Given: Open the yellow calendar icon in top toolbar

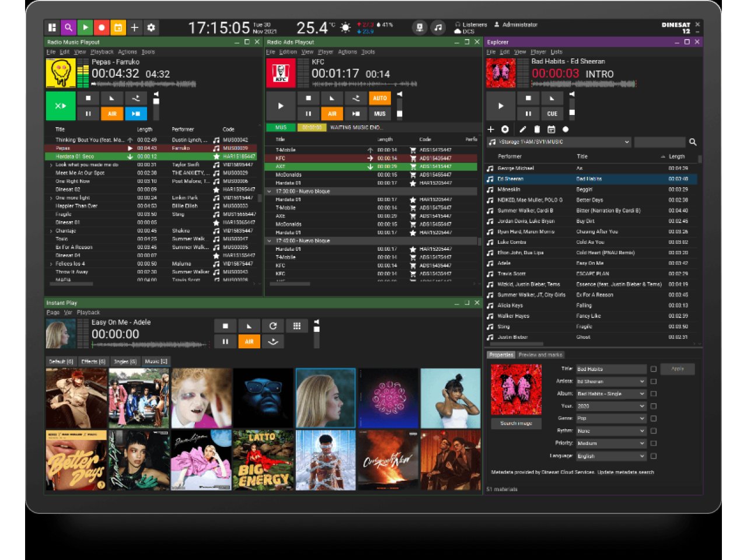Looking at the screenshot, I should click(118, 27).
